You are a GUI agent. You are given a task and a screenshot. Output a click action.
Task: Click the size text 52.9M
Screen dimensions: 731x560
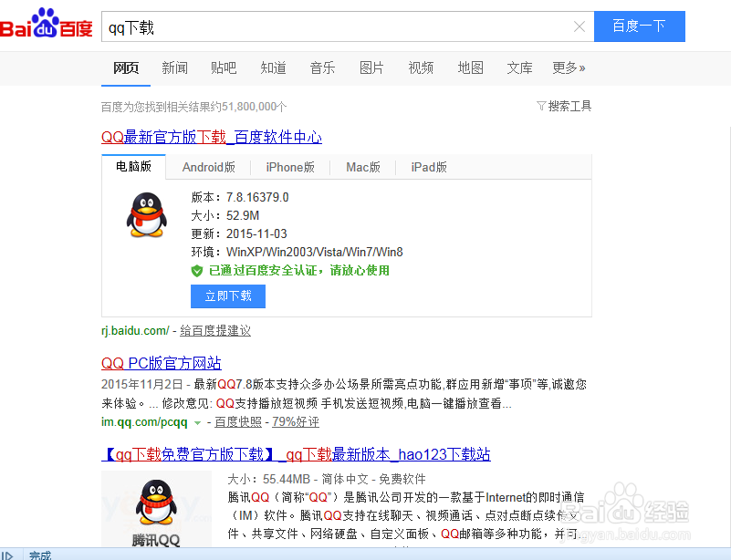pos(243,216)
